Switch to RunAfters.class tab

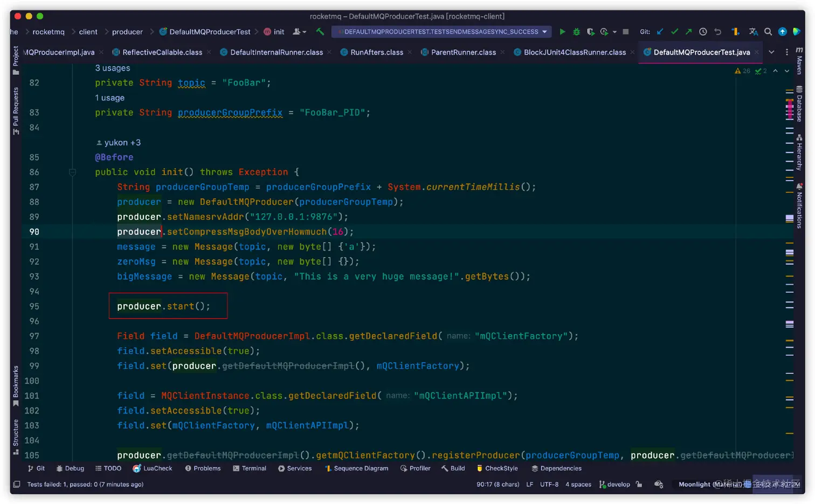372,52
